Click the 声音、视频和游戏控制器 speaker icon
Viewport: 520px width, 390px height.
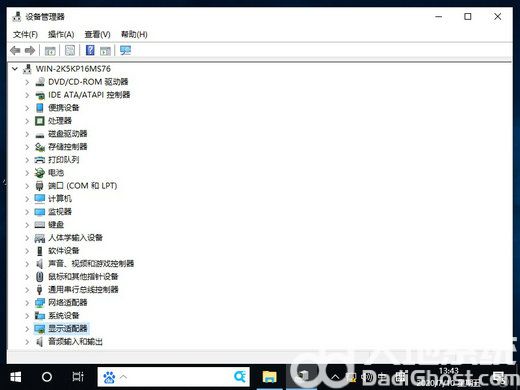(x=40, y=264)
